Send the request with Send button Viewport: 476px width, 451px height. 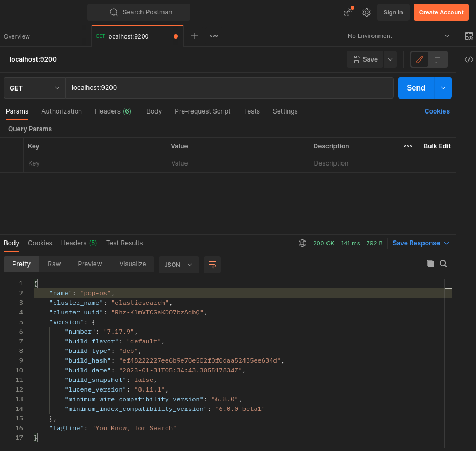416,88
